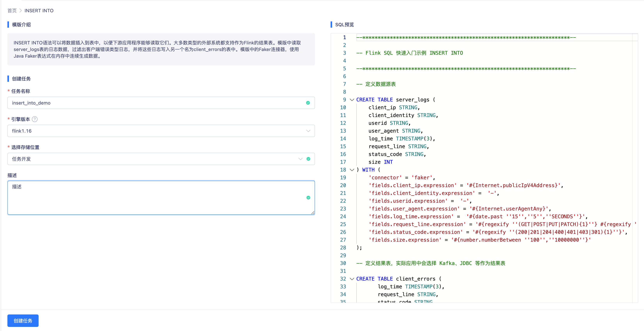Click the INSERT INTO breadcrumb item

coord(39,11)
